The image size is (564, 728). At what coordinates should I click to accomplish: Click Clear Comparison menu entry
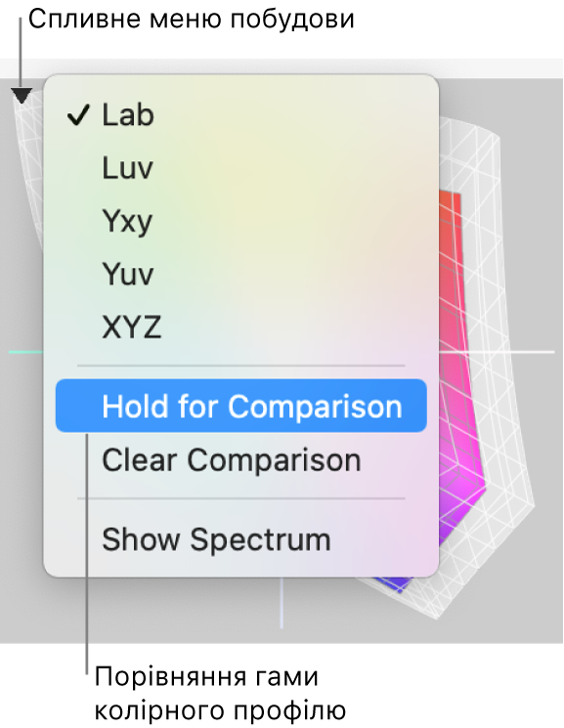tap(241, 460)
